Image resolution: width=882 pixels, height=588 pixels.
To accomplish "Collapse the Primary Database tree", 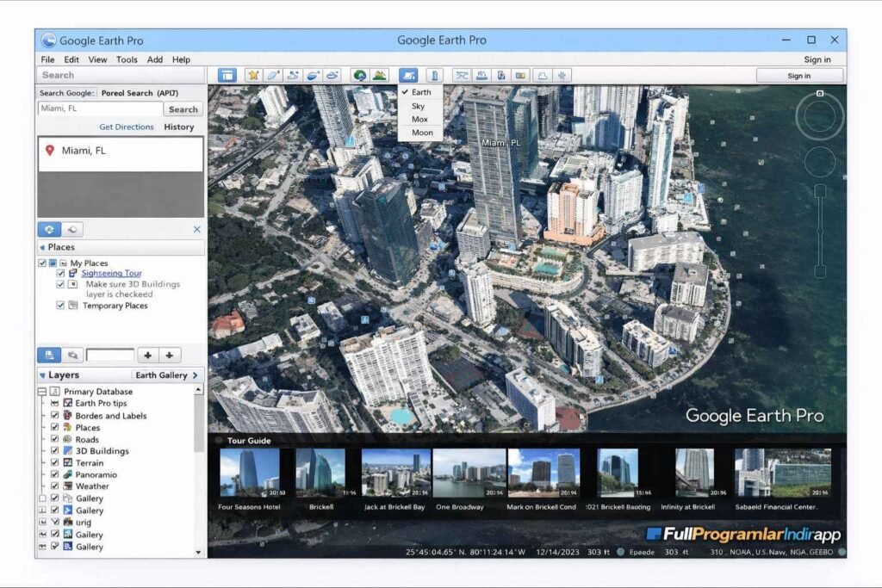I will tap(41, 392).
